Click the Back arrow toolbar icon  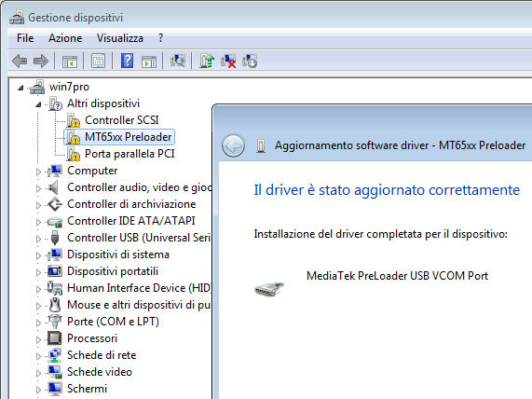[20, 62]
